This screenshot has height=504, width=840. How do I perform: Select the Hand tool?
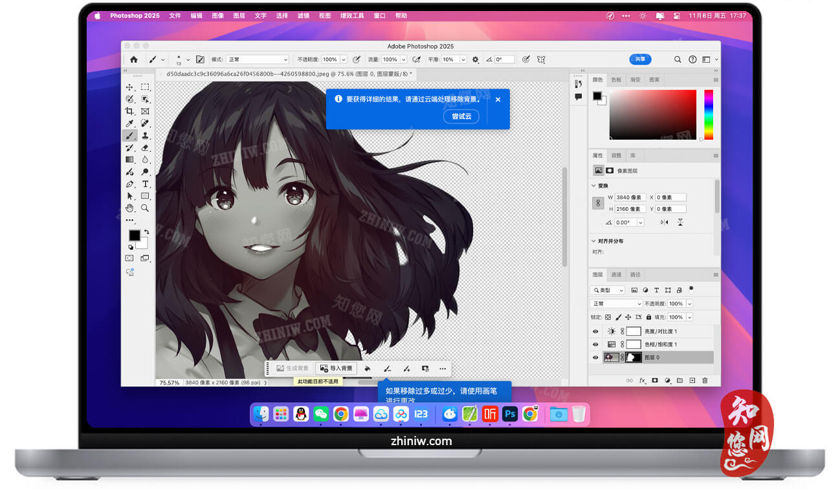point(129,208)
